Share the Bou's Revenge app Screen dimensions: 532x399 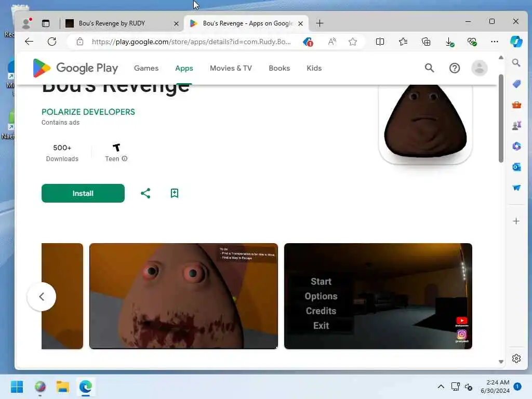(x=145, y=193)
